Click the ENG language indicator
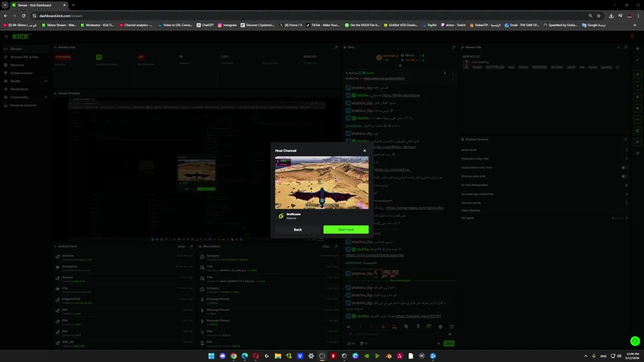Screen dimensions: 644x362 (x=603, y=356)
